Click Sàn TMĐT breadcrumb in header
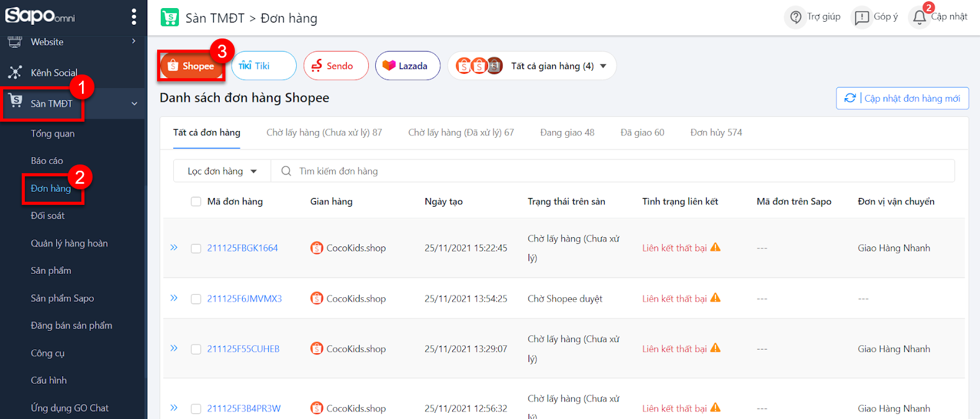 pos(215,18)
